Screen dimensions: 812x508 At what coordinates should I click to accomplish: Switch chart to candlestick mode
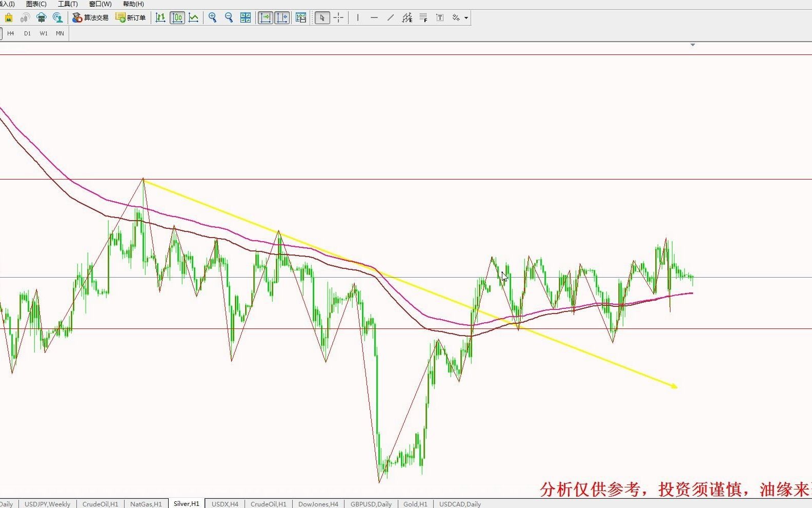click(x=177, y=18)
